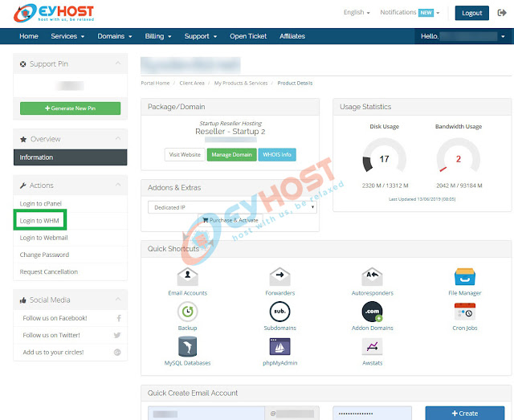The height and width of the screenshot is (420, 514).
Task: Open the Hello user account dropdown
Action: 463,36
